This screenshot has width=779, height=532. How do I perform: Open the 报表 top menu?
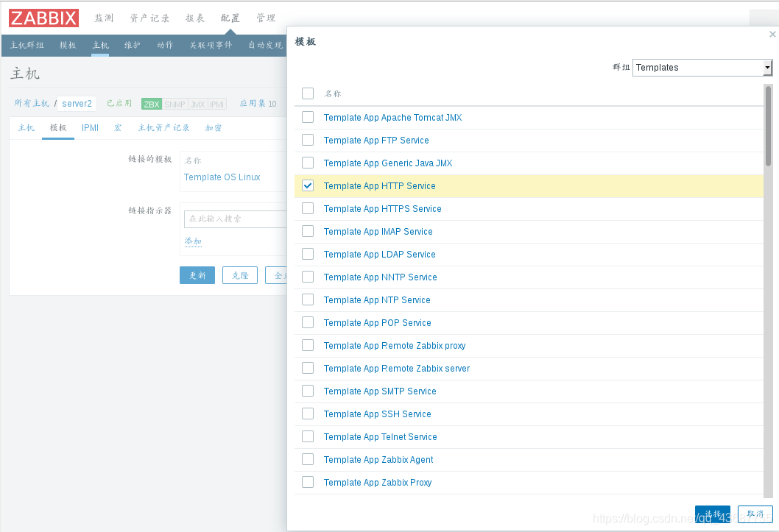(x=195, y=18)
